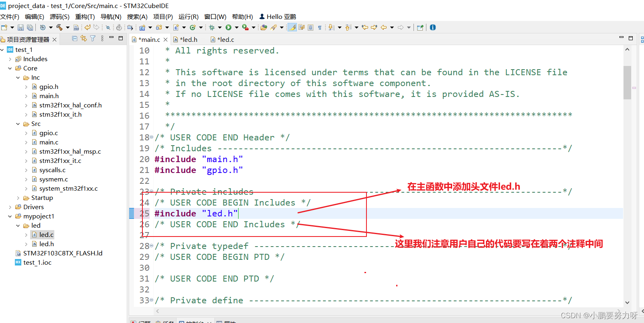The width and height of the screenshot is (644, 323).
Task: Click editor scrollbar down arrow
Action: coord(627,302)
